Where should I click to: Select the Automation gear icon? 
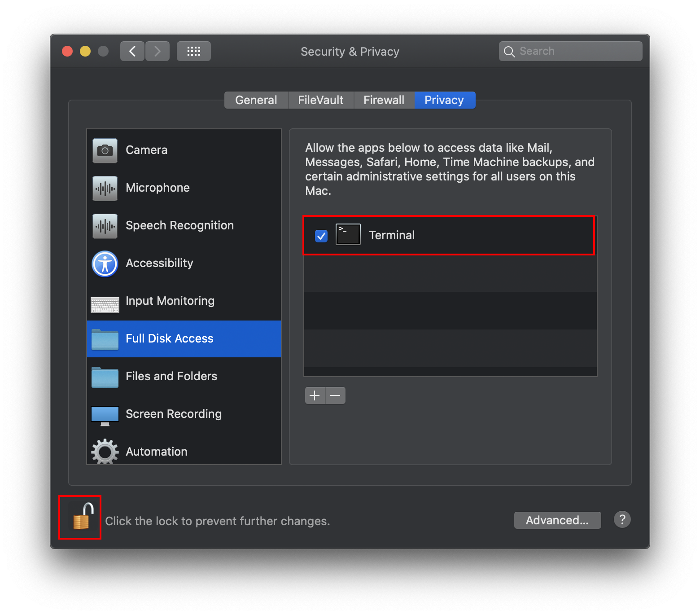click(105, 452)
